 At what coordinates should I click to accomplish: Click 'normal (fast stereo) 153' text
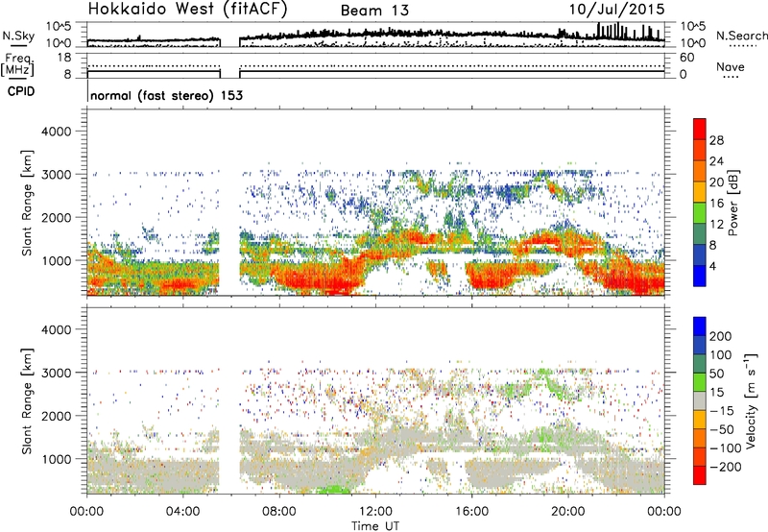click(166, 95)
